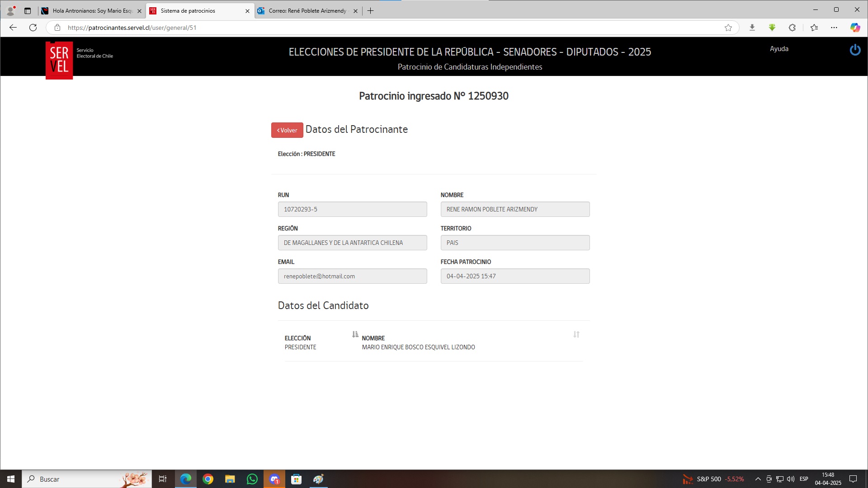Click the power logout icon in header
This screenshot has width=868, height=488.
855,50
